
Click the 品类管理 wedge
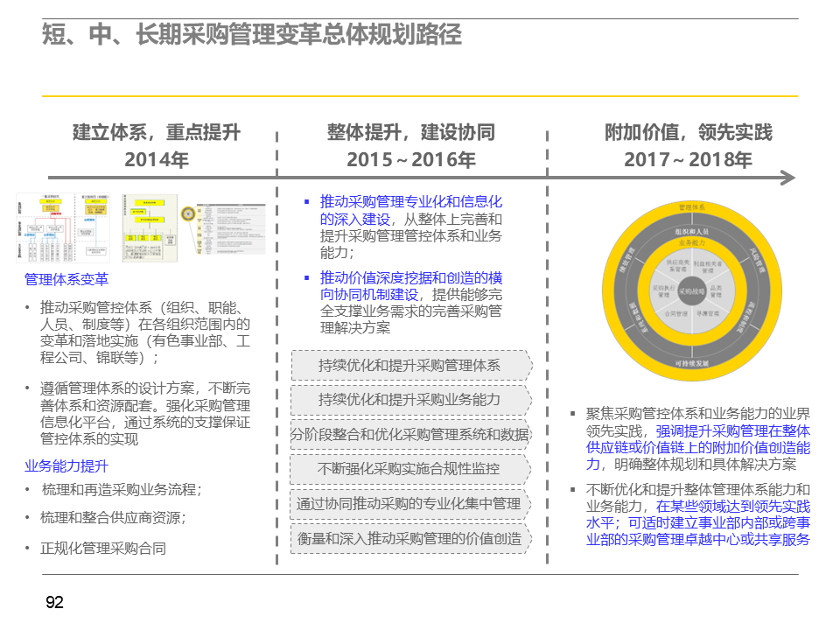pos(717,291)
